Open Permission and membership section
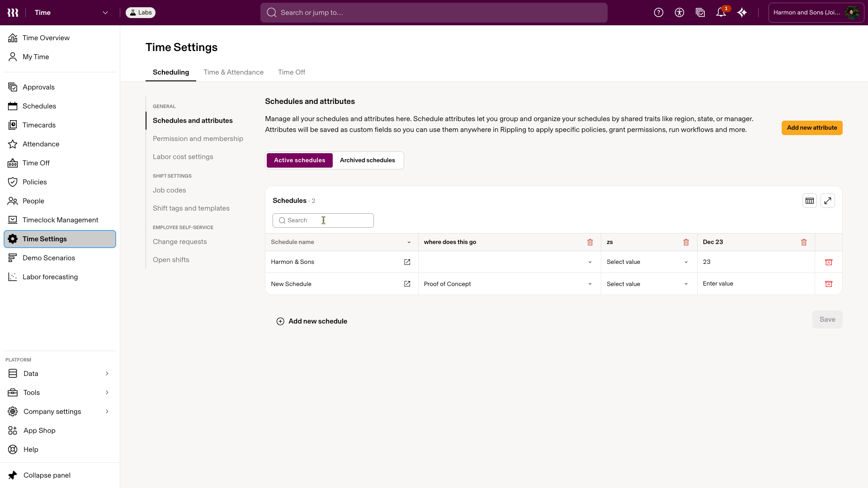Image resolution: width=868 pixels, height=488 pixels. click(x=198, y=139)
